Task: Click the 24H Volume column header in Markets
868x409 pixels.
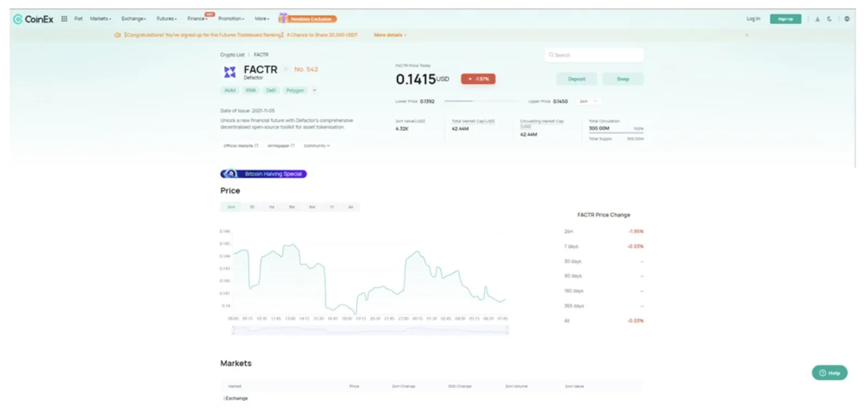Action: click(516, 386)
